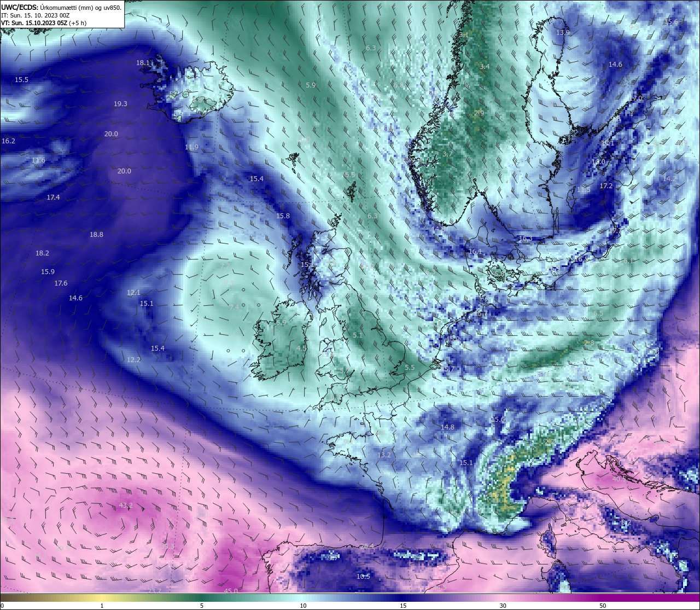Screen dimensions: 700x610
Task: Click the 1 tick on the color scale
Action: point(102,606)
